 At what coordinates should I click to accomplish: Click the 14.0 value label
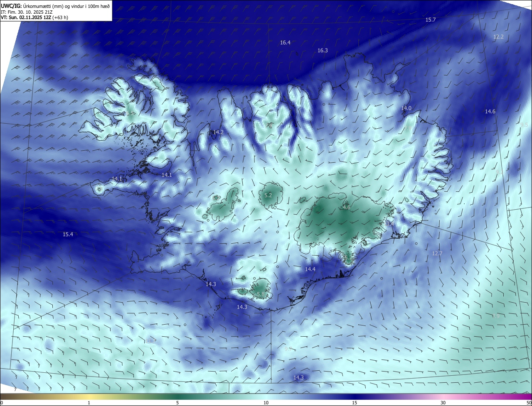(x=406, y=108)
